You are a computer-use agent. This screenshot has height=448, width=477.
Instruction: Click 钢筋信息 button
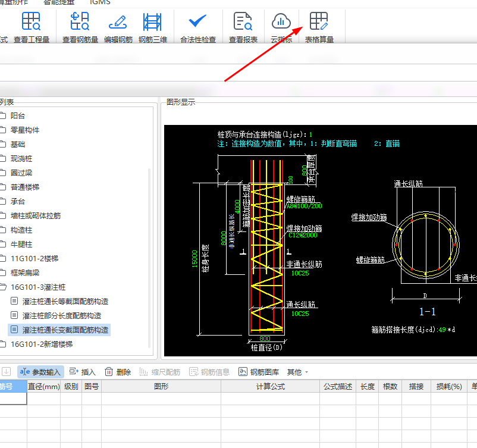pyautogui.click(x=209, y=372)
